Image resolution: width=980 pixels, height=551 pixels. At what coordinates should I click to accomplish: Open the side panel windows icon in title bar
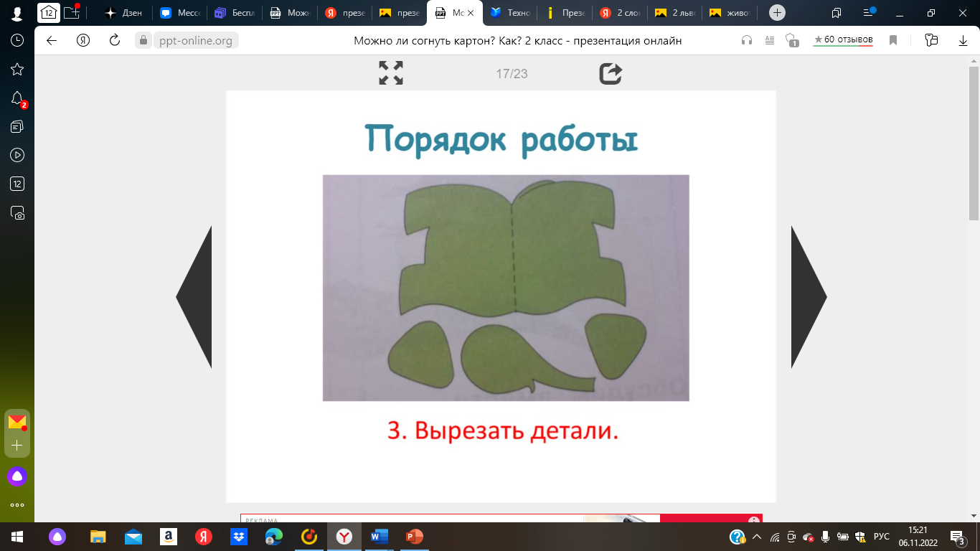pos(836,13)
